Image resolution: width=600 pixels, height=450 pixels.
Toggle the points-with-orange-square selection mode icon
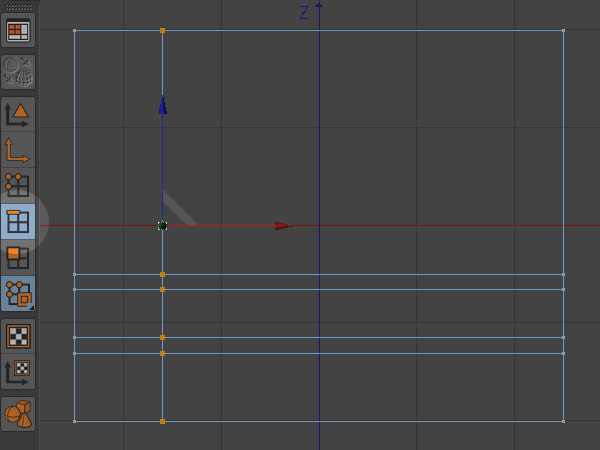[x=18, y=293]
